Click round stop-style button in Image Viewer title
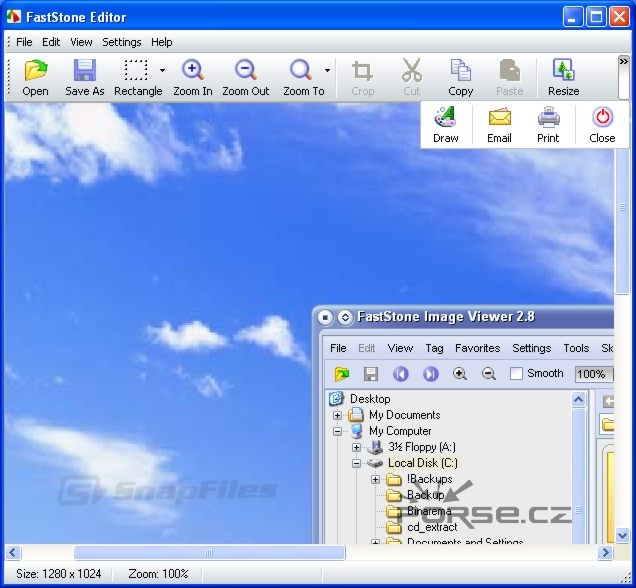Image resolution: width=636 pixels, height=588 pixels. (x=325, y=317)
